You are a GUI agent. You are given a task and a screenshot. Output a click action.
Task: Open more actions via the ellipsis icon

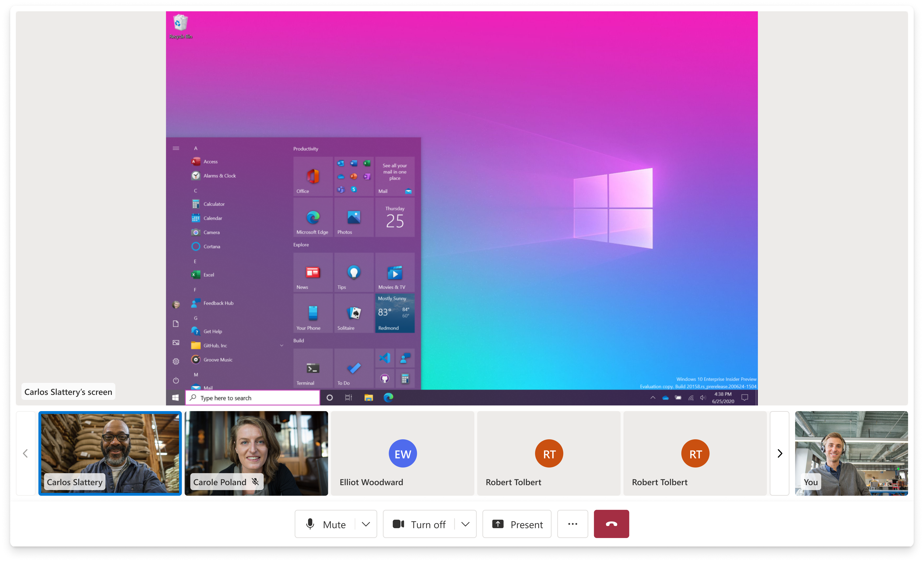click(572, 524)
